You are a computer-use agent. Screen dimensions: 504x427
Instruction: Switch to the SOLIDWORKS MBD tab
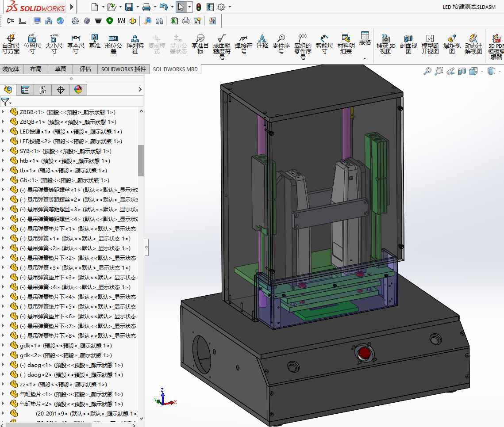pos(175,69)
